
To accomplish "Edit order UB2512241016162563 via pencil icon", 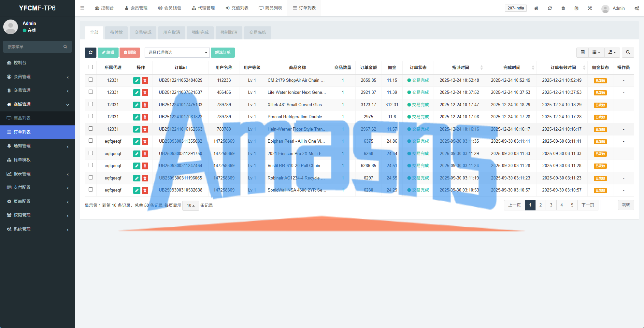I will [x=137, y=129].
